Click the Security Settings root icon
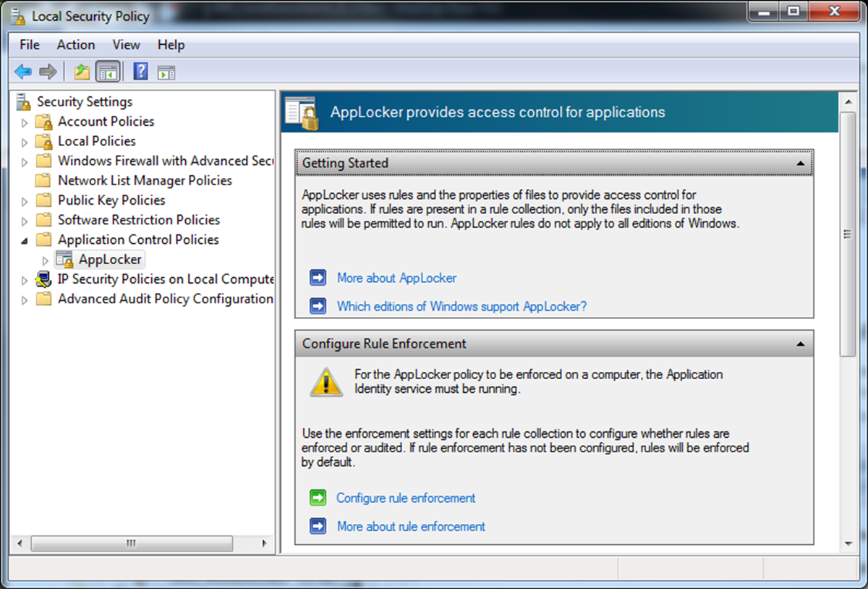The width and height of the screenshot is (868, 589). click(x=25, y=102)
